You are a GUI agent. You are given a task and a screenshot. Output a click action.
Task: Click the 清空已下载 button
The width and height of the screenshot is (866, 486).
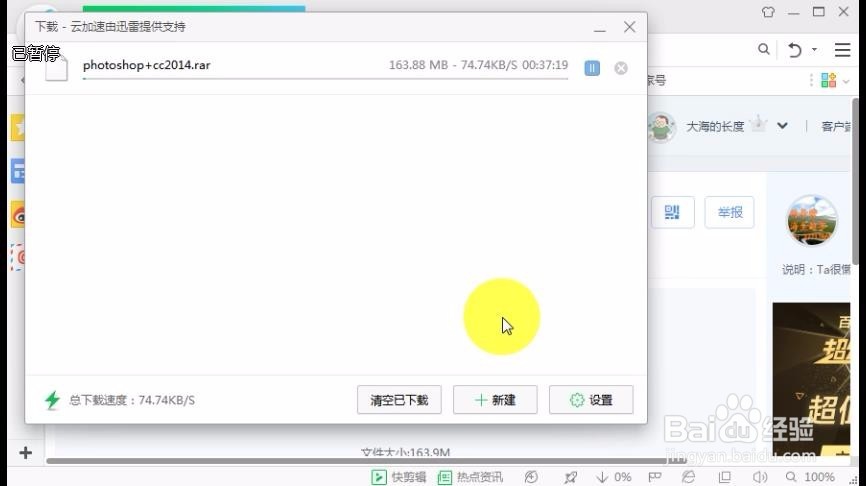399,400
